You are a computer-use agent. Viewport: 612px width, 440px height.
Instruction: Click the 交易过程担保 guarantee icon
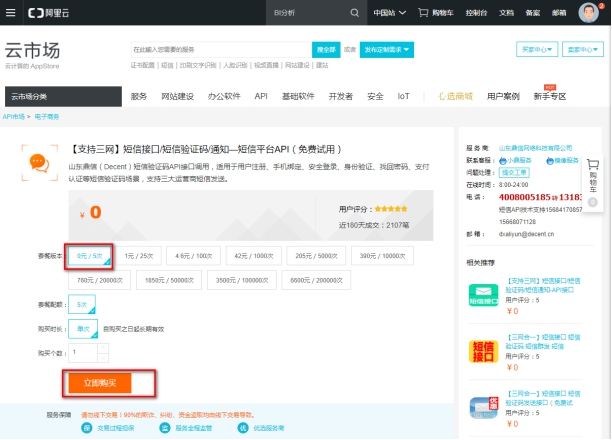coord(87,428)
